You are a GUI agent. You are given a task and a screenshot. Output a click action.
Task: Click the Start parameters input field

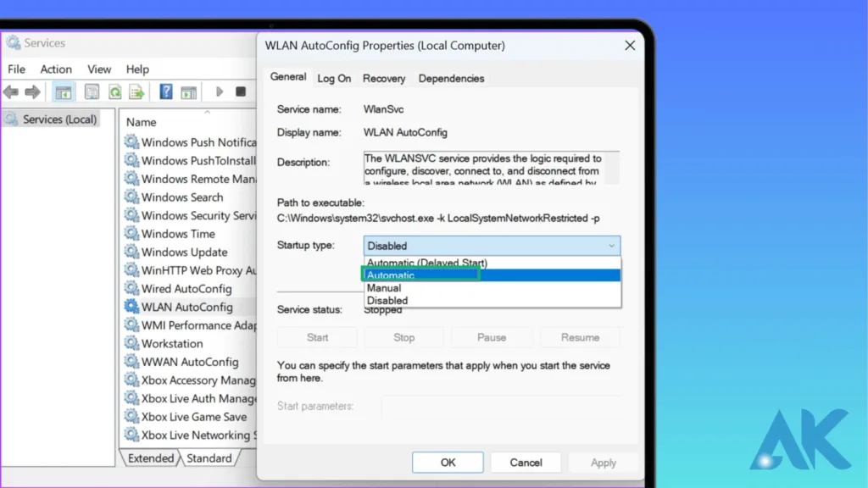[x=501, y=406]
